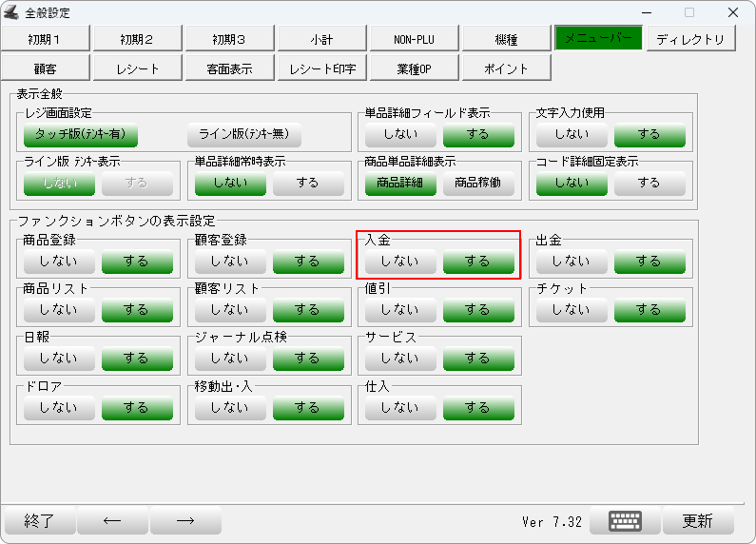Set 入金 to しない
756x544 pixels.
tap(400, 261)
